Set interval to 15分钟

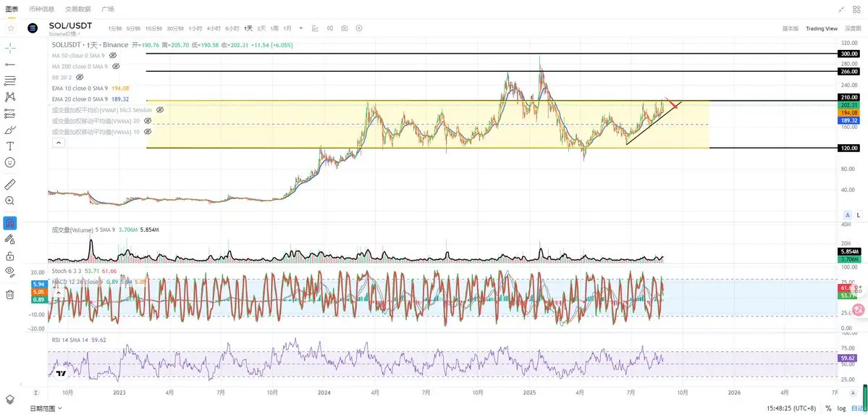point(153,28)
